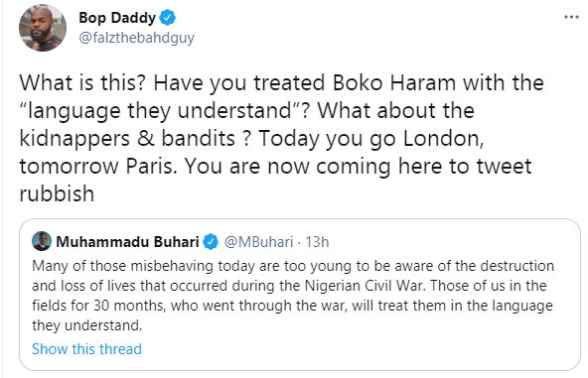
Task: Open the @MBuhari handle link
Action: click(259, 242)
